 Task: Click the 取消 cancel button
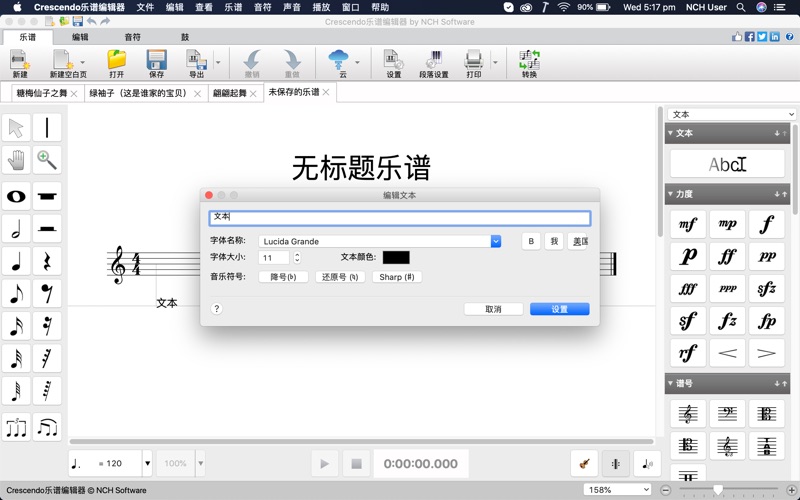tap(493, 309)
